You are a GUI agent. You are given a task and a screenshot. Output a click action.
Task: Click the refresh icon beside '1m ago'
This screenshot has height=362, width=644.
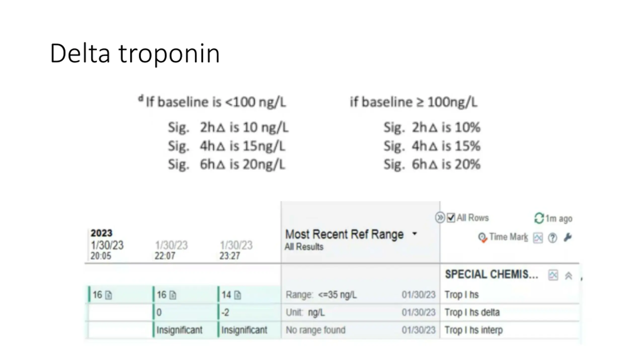[539, 218]
